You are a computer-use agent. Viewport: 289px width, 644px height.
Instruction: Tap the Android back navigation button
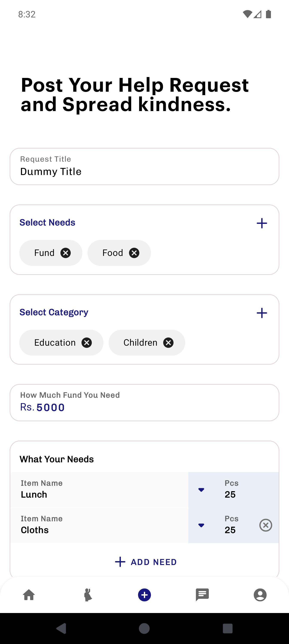[61, 629]
